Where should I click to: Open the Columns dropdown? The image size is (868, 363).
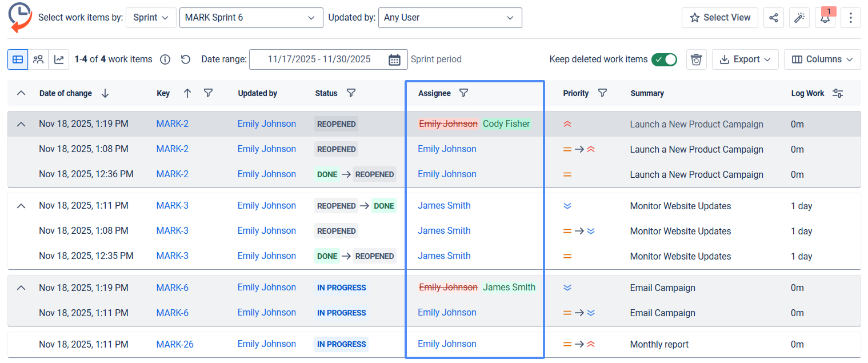[x=822, y=59]
